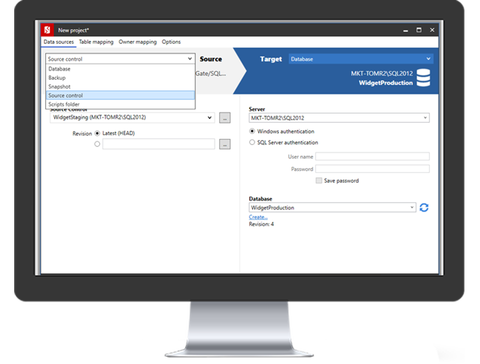
Task: Open browse button next to WidgetStaging source control
Action: click(x=225, y=118)
